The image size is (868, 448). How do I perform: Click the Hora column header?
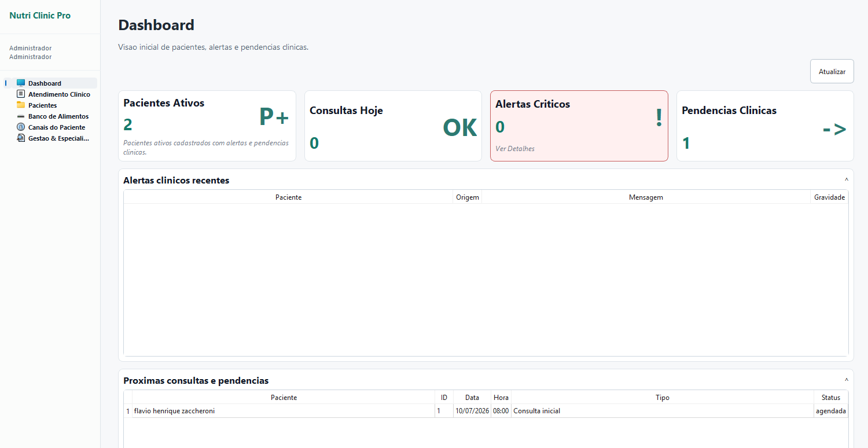pyautogui.click(x=501, y=398)
